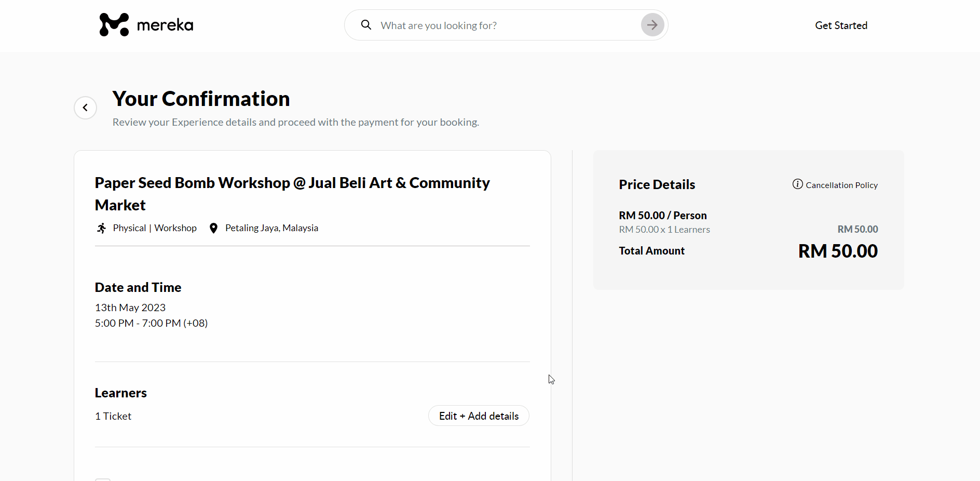Image resolution: width=980 pixels, height=481 pixels.
Task: Click the 'Price Details' heading
Action: (657, 184)
